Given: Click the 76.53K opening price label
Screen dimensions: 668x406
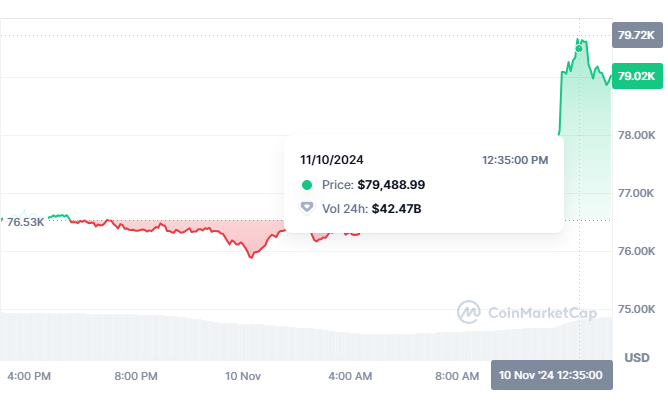Looking at the screenshot, I should pos(26,222).
